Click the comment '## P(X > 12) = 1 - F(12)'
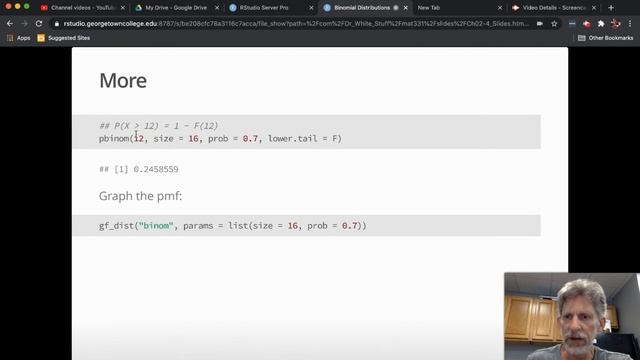640x360 pixels. pos(158,126)
